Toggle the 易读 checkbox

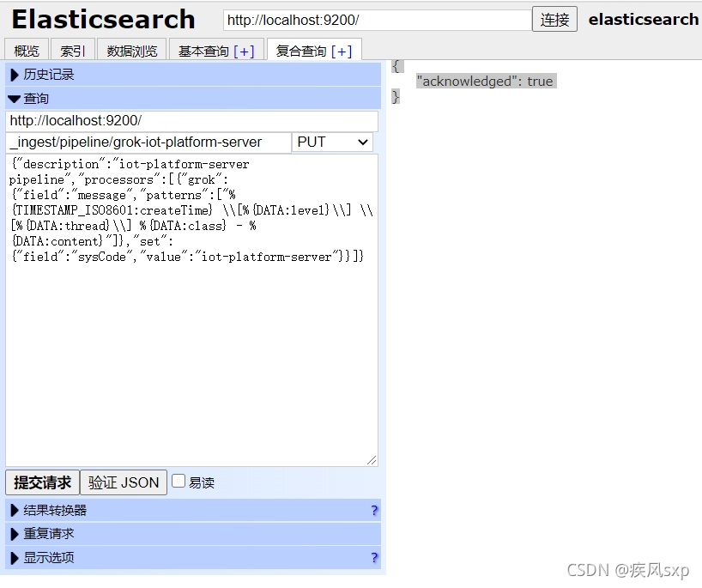point(179,481)
